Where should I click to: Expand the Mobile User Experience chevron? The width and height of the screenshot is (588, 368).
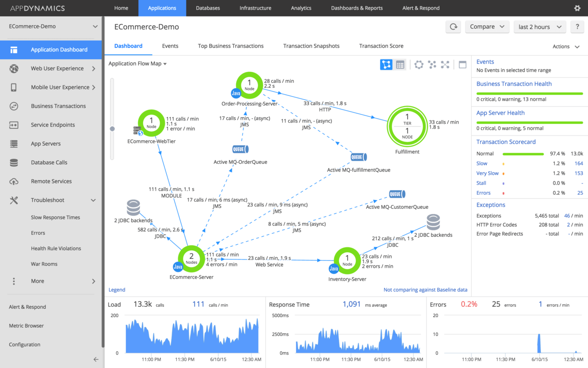(94, 87)
